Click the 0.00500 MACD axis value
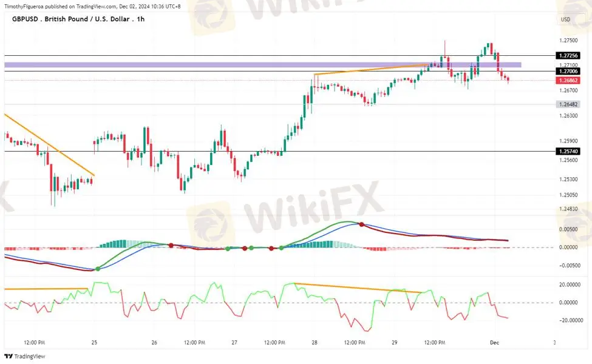The width and height of the screenshot is (592, 364). (568, 229)
